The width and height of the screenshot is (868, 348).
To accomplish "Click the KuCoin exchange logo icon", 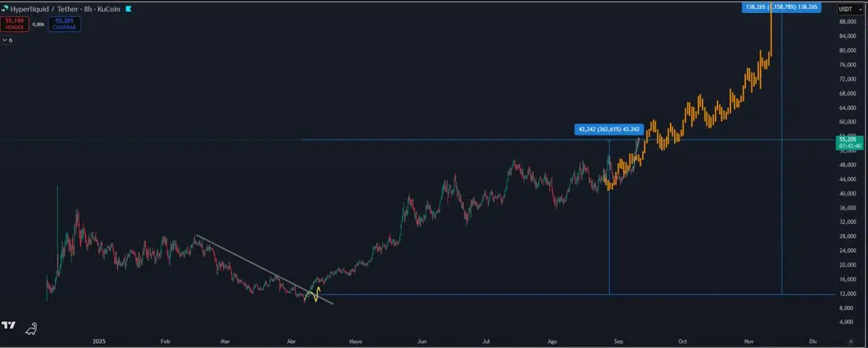I will coord(129,9).
